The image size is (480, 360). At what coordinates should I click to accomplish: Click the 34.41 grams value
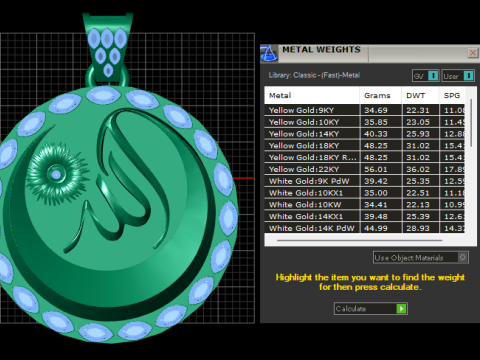point(376,205)
